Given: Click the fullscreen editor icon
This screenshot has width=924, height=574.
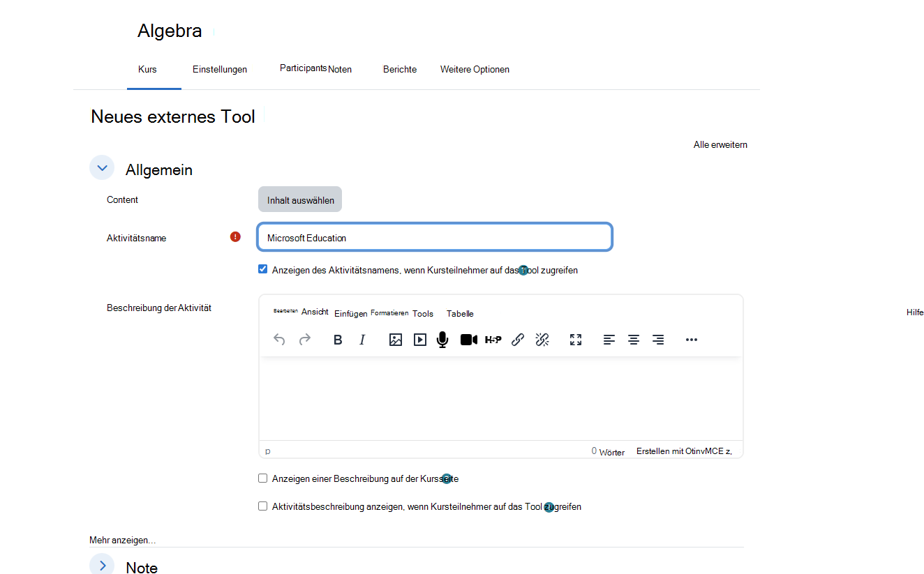Looking at the screenshot, I should [x=576, y=340].
